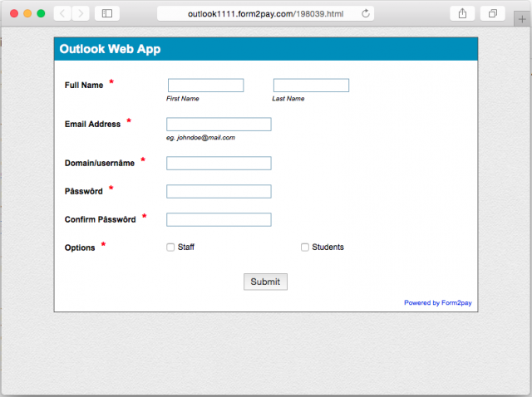Go forward with the Safari forward arrow
Screen dimensions: 532x397
pyautogui.click(x=81, y=13)
